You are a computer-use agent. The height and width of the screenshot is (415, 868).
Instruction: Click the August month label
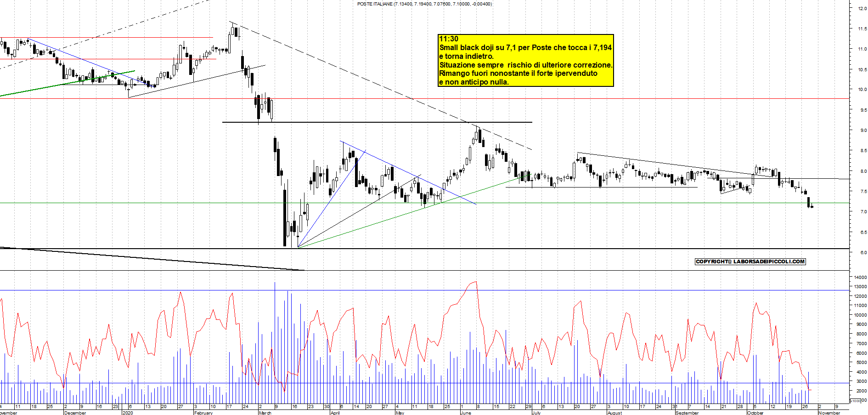(615, 413)
